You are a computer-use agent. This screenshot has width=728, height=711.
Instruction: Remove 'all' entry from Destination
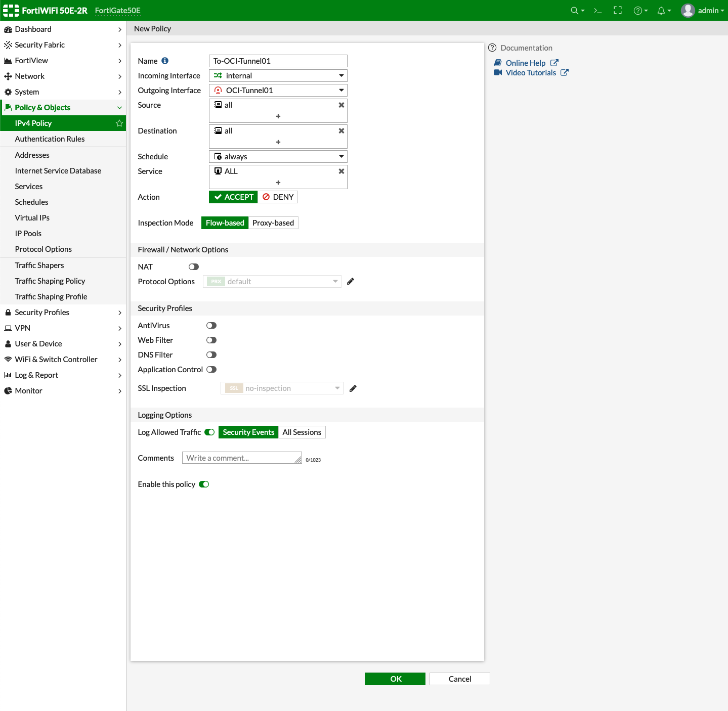click(341, 131)
